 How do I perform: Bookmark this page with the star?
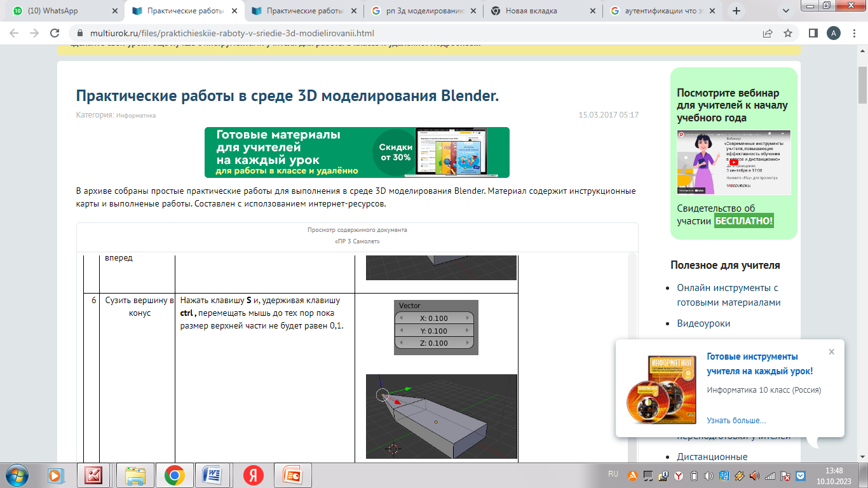788,33
